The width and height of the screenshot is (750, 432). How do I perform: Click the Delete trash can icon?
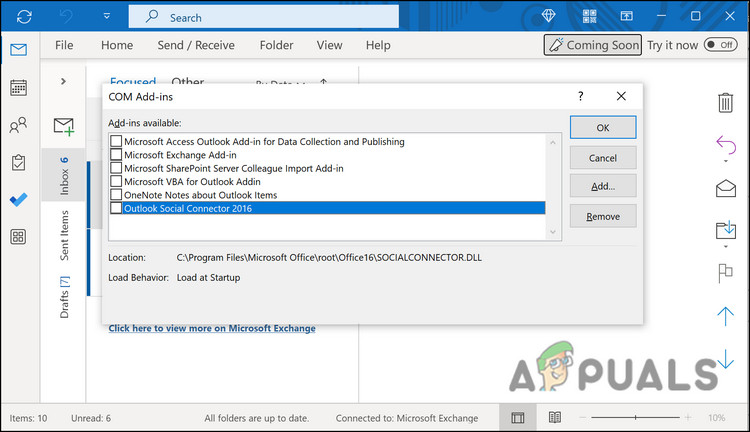(x=725, y=103)
